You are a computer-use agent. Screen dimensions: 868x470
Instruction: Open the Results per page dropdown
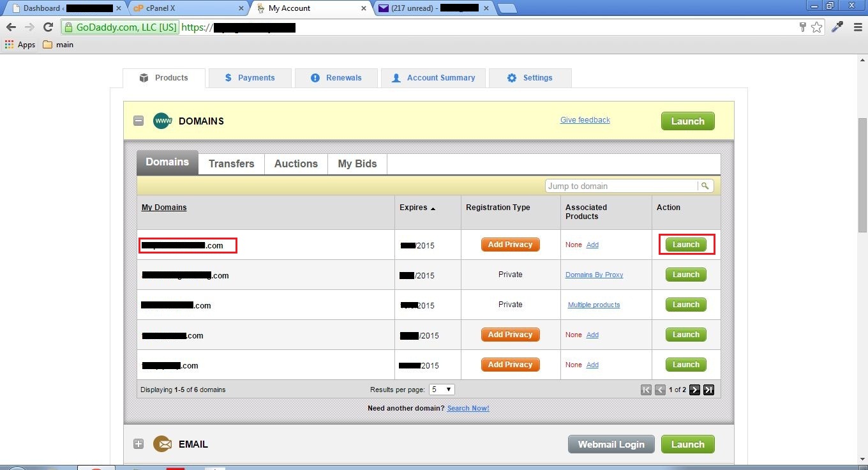[x=442, y=390]
